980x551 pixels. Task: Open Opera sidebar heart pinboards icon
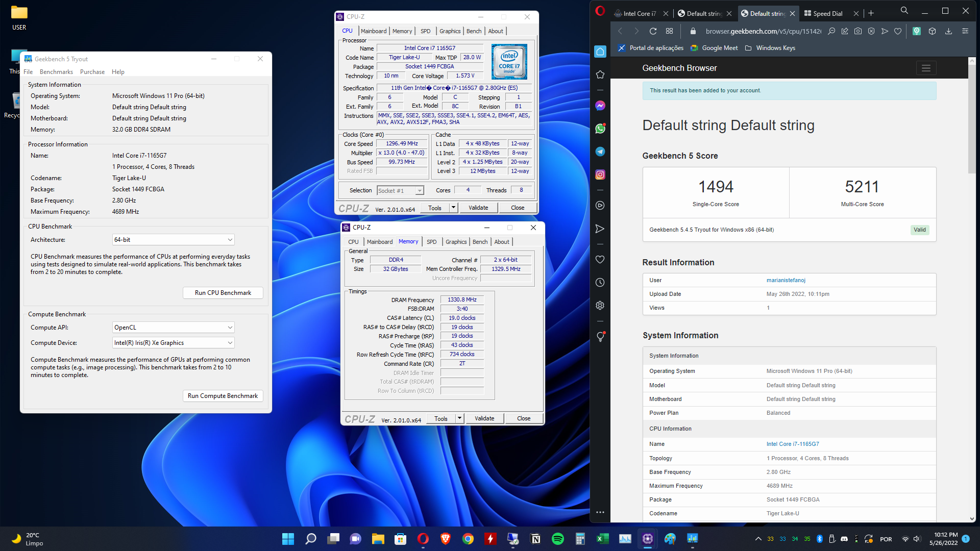tap(600, 259)
